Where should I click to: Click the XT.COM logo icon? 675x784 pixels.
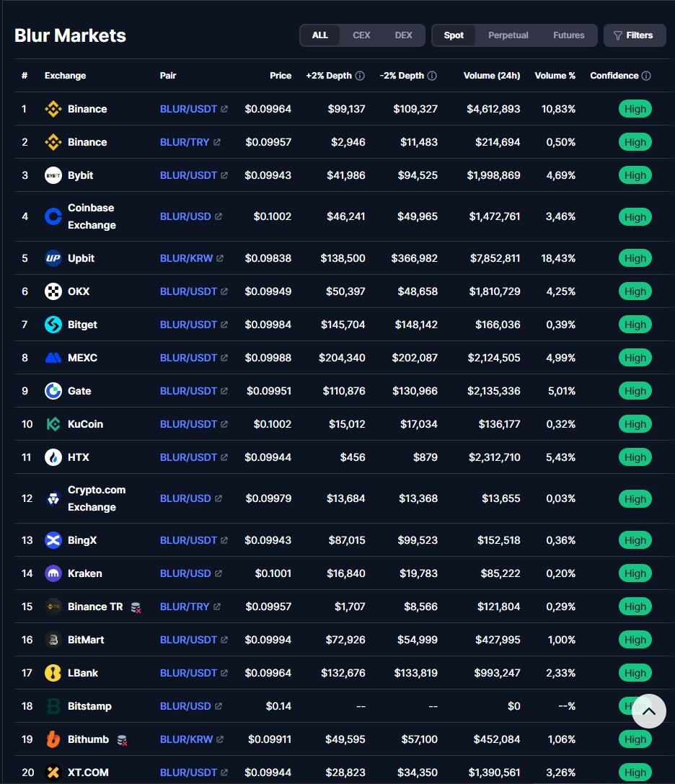pyautogui.click(x=53, y=772)
